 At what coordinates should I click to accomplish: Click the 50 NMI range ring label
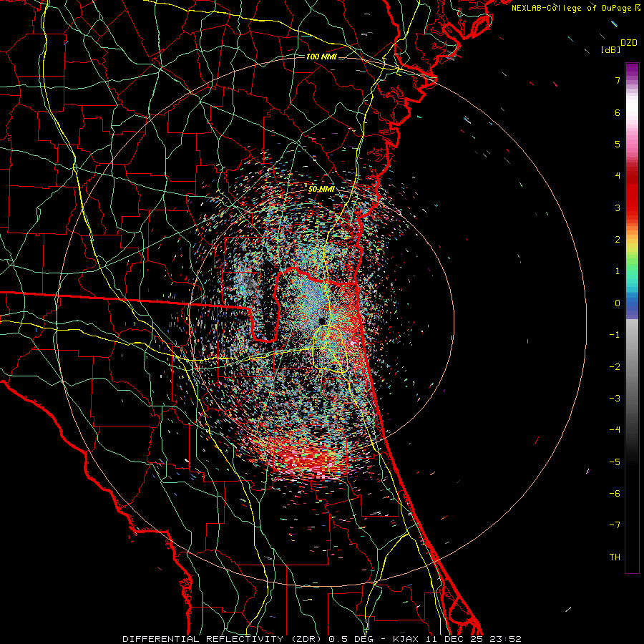point(321,190)
